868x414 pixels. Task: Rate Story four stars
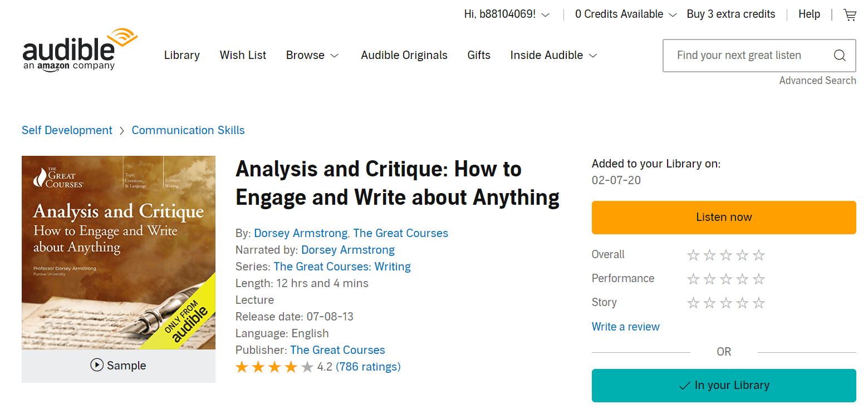(742, 303)
